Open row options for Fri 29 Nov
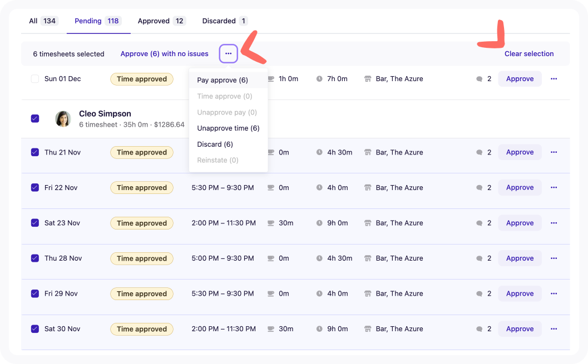 pos(554,293)
